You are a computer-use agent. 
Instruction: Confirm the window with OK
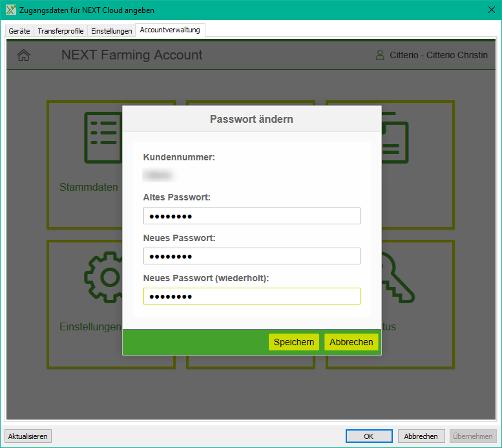pos(369,436)
